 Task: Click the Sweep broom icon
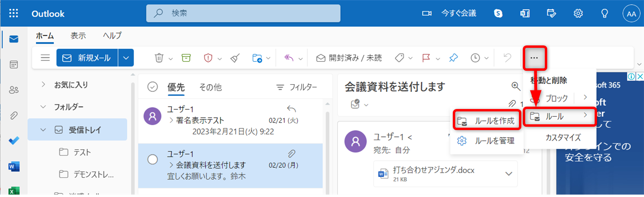234,58
